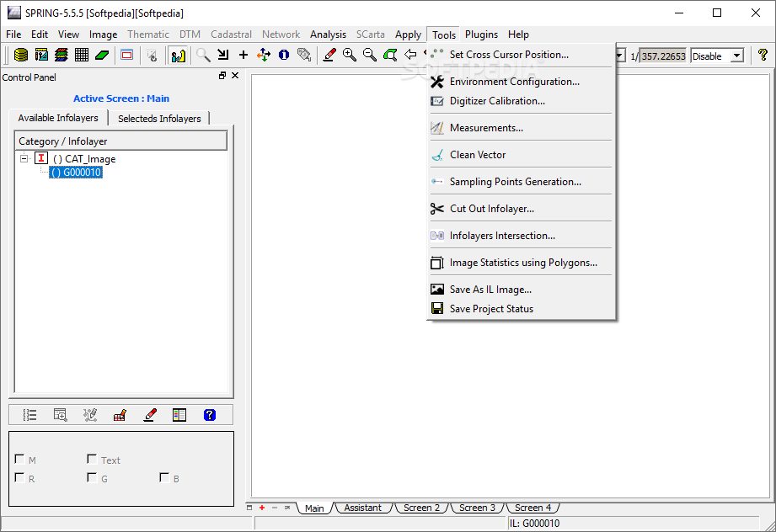
Task: Open the File menu
Action: (x=13, y=35)
